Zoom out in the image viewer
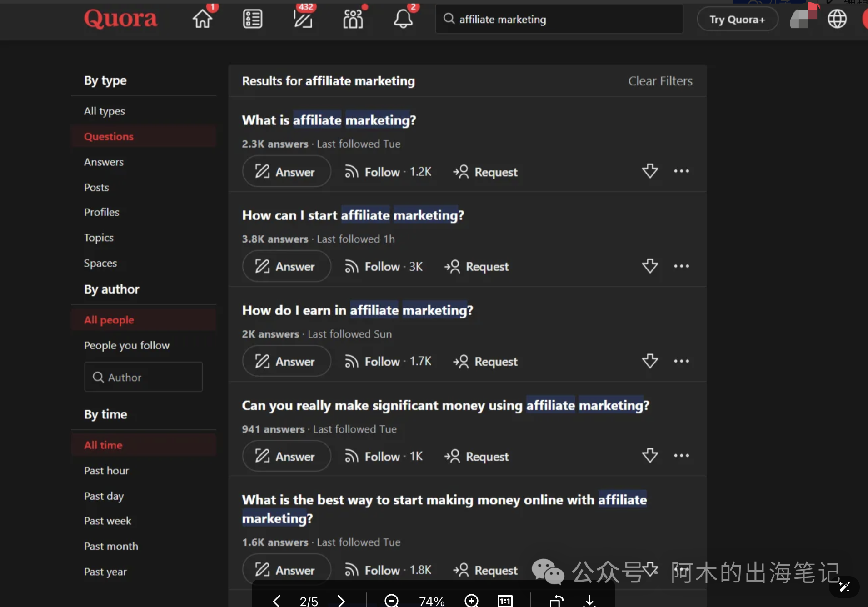 pos(391,601)
